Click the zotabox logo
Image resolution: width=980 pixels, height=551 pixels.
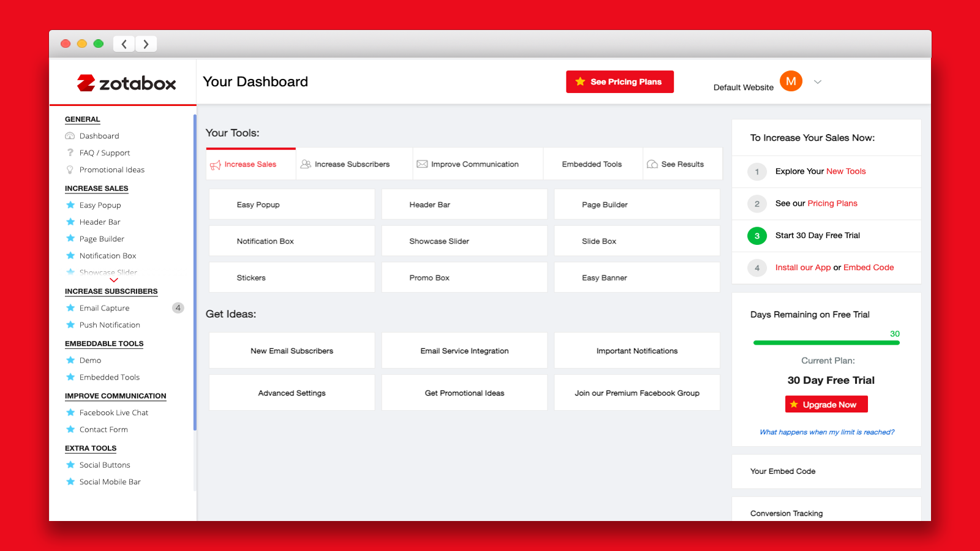point(126,83)
